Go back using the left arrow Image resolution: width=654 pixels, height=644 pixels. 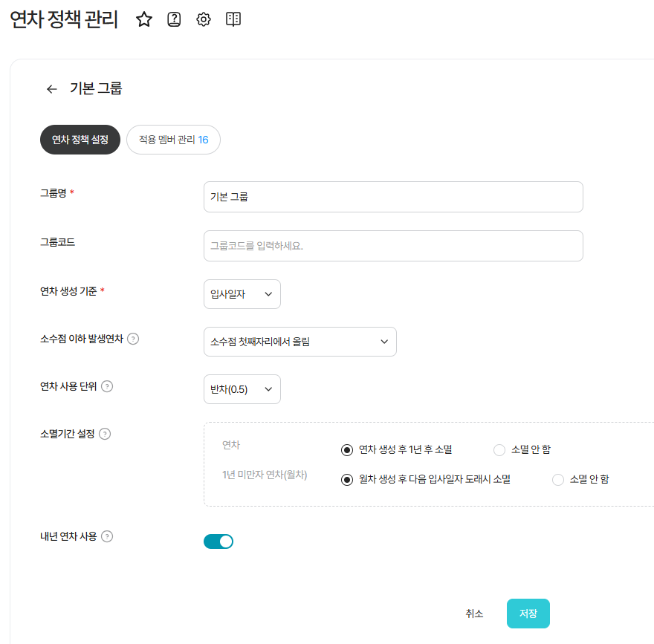coord(51,89)
